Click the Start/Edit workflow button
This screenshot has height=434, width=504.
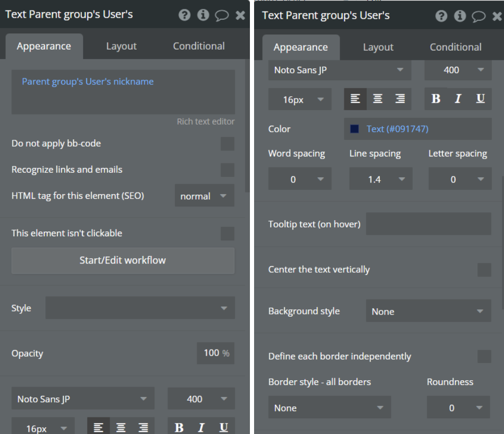point(123,260)
